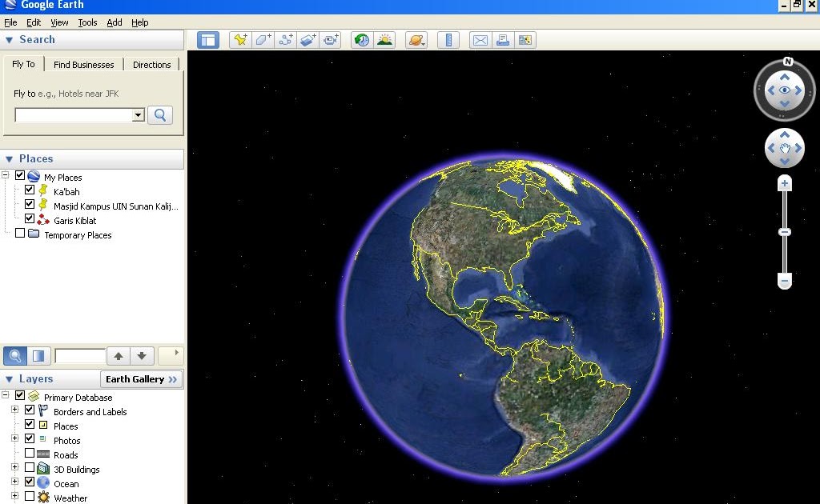Open the Add menu
This screenshot has height=504, width=820.
pyautogui.click(x=115, y=22)
